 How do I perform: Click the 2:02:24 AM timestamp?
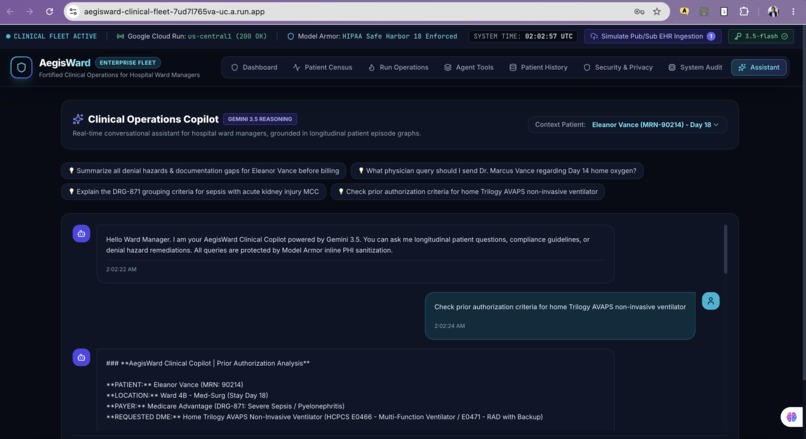click(449, 326)
